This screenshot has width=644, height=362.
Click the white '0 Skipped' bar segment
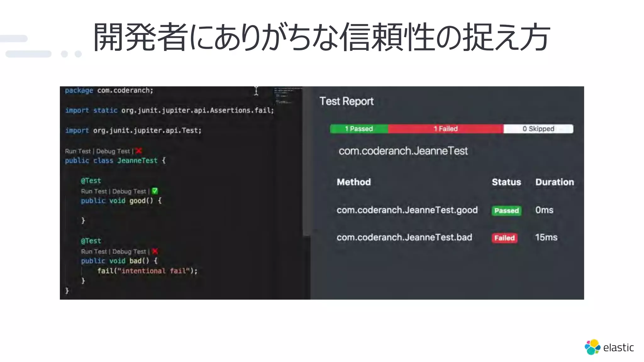click(538, 129)
